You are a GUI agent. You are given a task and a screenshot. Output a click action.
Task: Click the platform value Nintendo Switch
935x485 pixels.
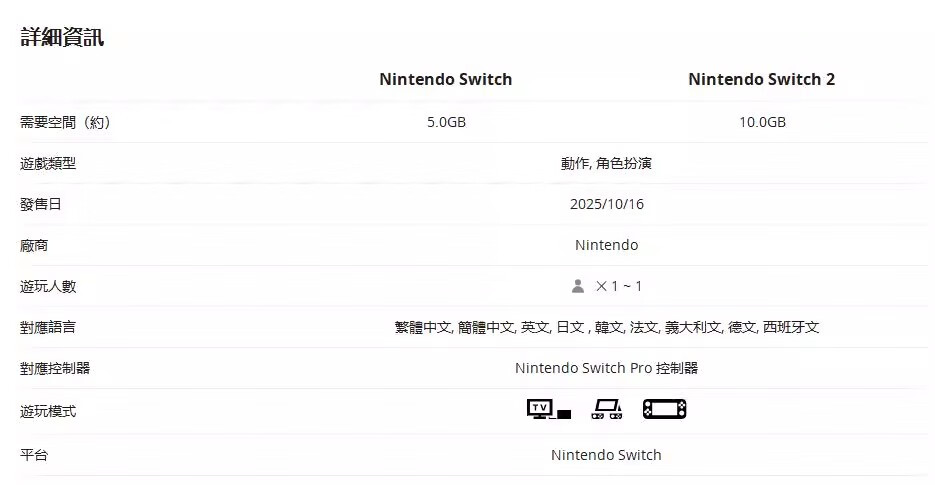[606, 455]
